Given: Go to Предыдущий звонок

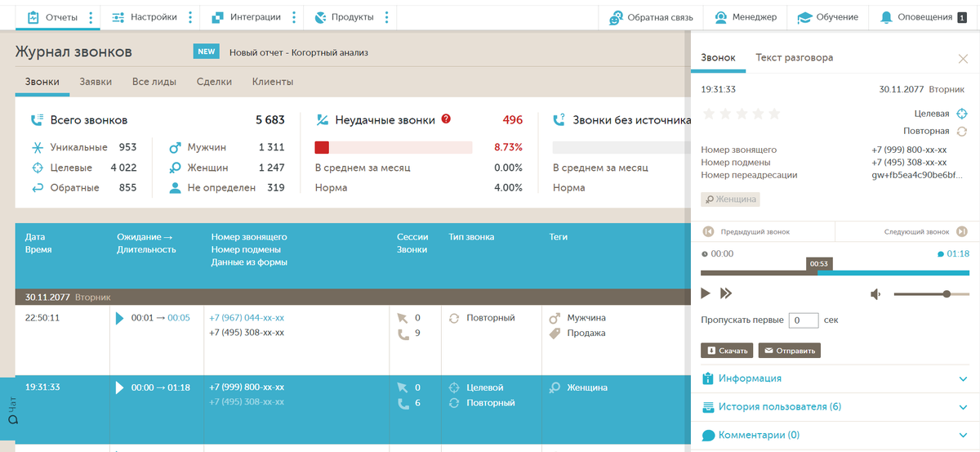Looking at the screenshot, I should tap(746, 232).
